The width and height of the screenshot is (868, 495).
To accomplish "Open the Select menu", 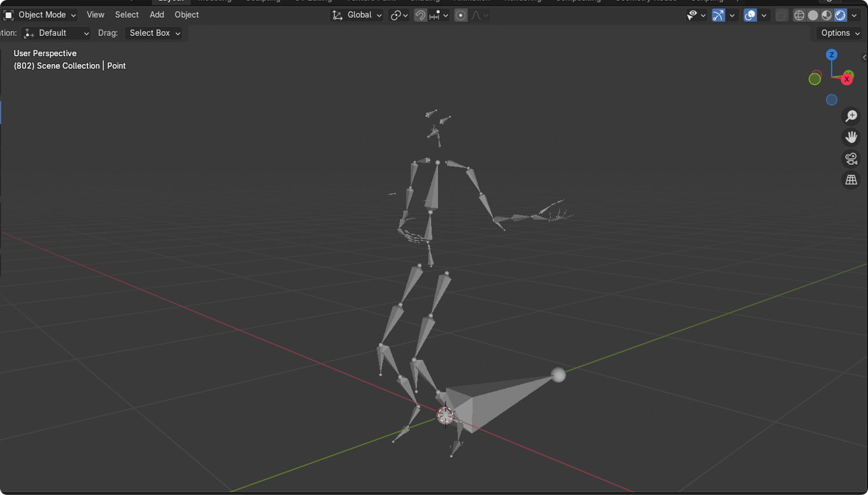I will point(127,15).
